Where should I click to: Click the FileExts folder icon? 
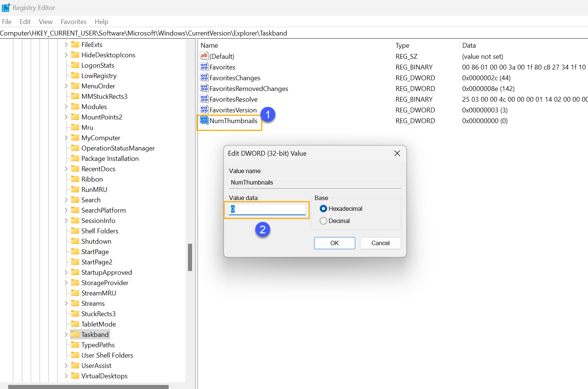[75, 44]
